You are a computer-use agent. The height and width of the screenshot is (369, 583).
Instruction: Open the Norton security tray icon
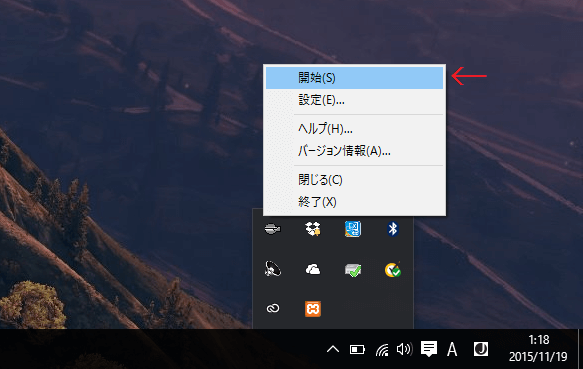click(x=393, y=270)
